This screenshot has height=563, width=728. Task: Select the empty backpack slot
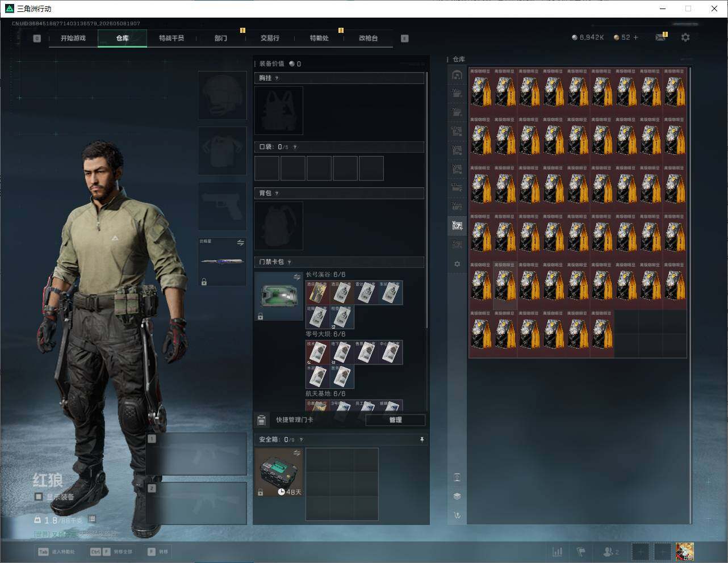click(279, 226)
